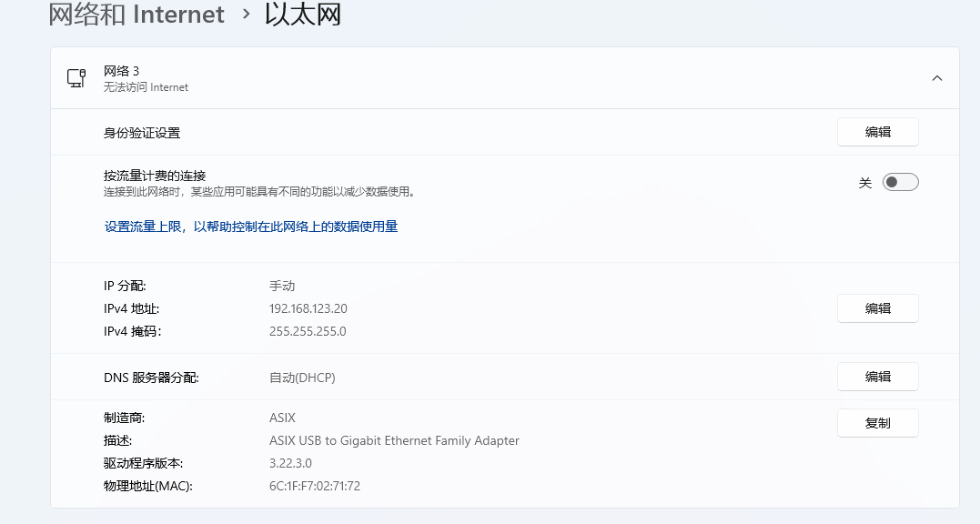Image resolution: width=980 pixels, height=524 pixels.
Task: Open the 设置流量上限 link
Action: click(251, 227)
